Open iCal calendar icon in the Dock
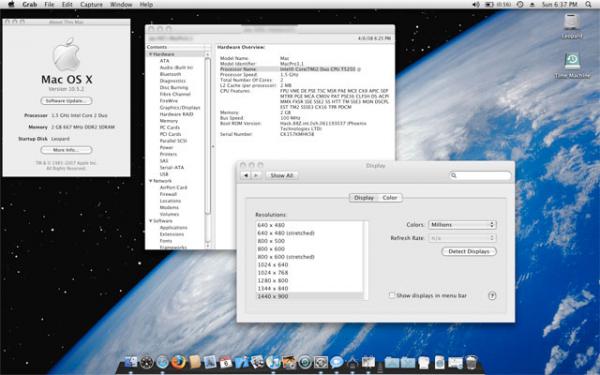The width and height of the screenshot is (600, 375). pyautogui.click(x=226, y=362)
